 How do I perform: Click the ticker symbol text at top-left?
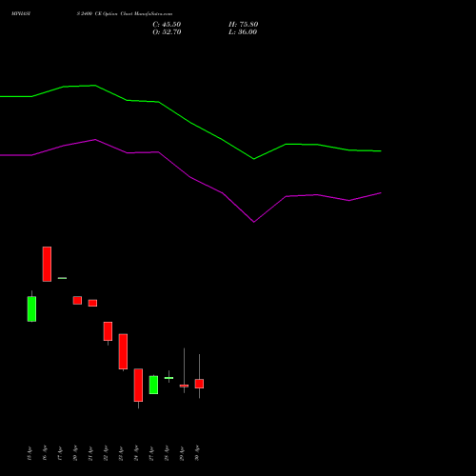pyautogui.click(x=21, y=14)
